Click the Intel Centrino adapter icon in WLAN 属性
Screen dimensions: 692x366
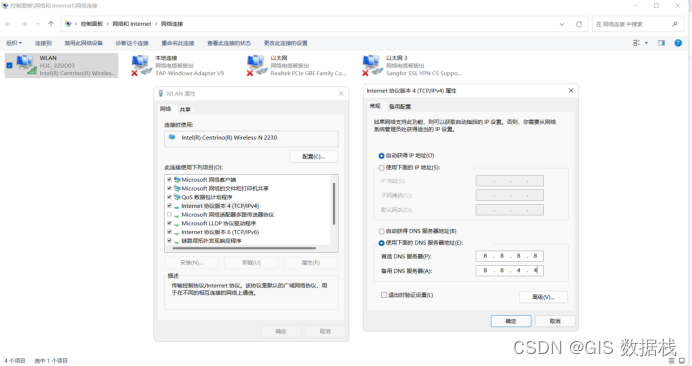(x=172, y=137)
